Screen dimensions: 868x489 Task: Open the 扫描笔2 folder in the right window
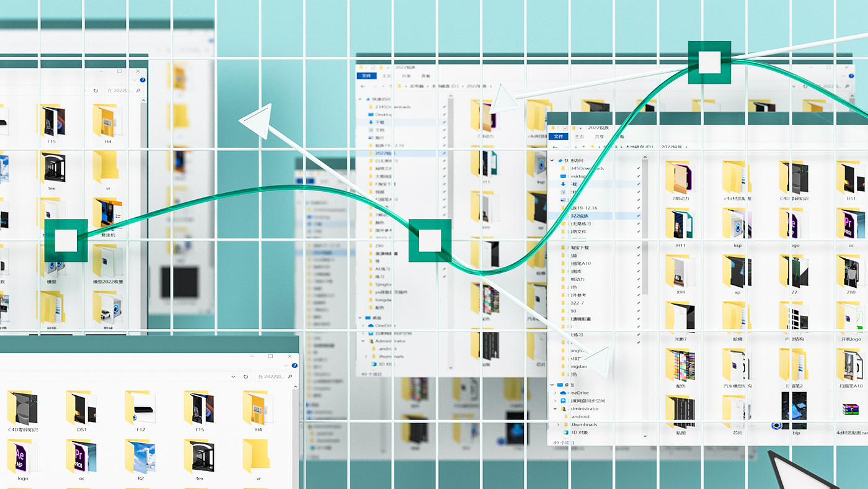pyautogui.click(x=794, y=369)
